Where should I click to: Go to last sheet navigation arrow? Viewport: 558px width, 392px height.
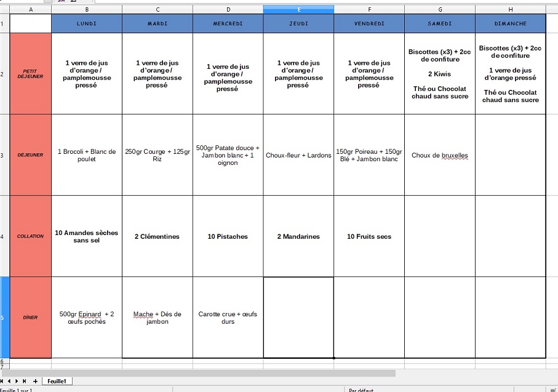pos(24,381)
